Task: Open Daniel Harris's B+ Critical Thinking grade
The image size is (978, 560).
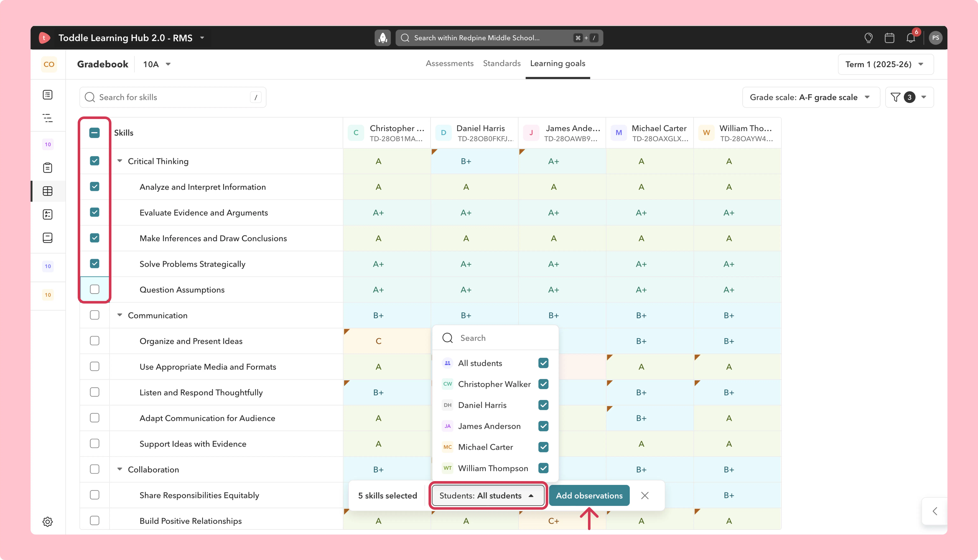Action: pyautogui.click(x=474, y=161)
